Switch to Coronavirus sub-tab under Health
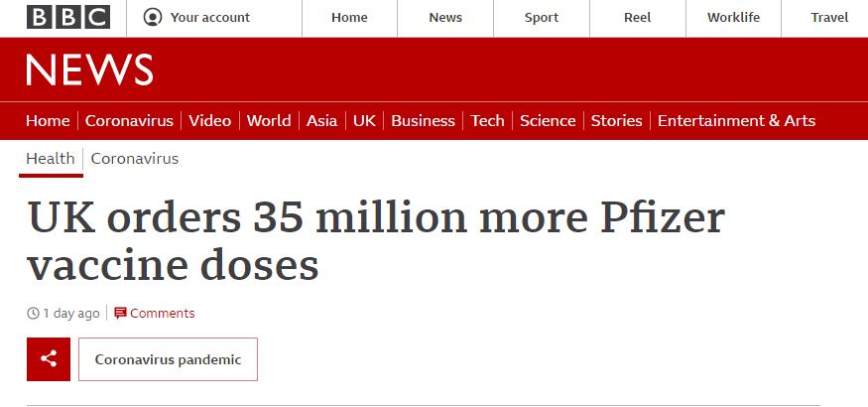This screenshot has height=407, width=868. pos(135,159)
